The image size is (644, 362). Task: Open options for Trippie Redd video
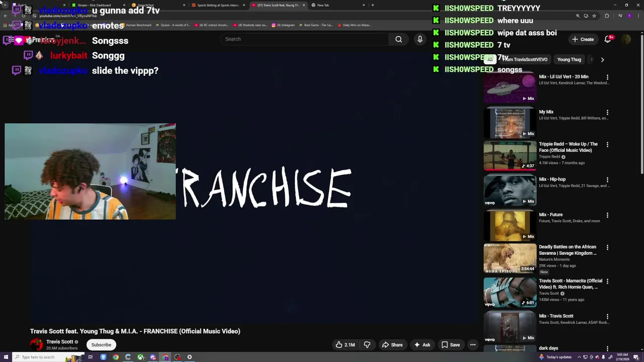[607, 145]
